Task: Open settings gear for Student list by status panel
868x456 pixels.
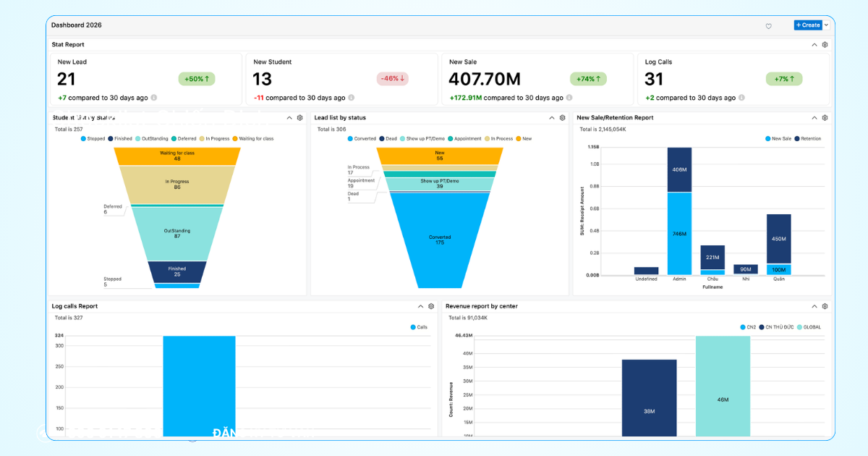Action: [x=299, y=118]
